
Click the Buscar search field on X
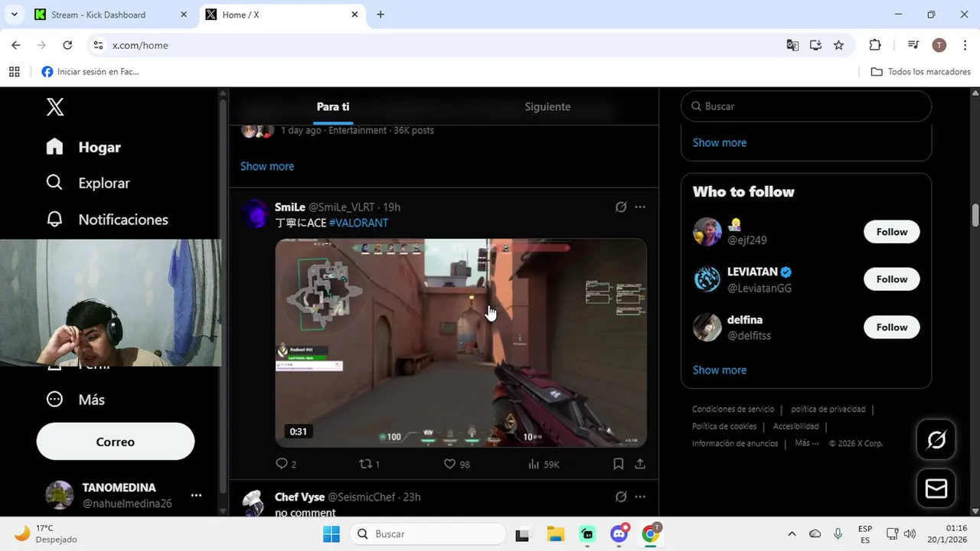coord(806,106)
